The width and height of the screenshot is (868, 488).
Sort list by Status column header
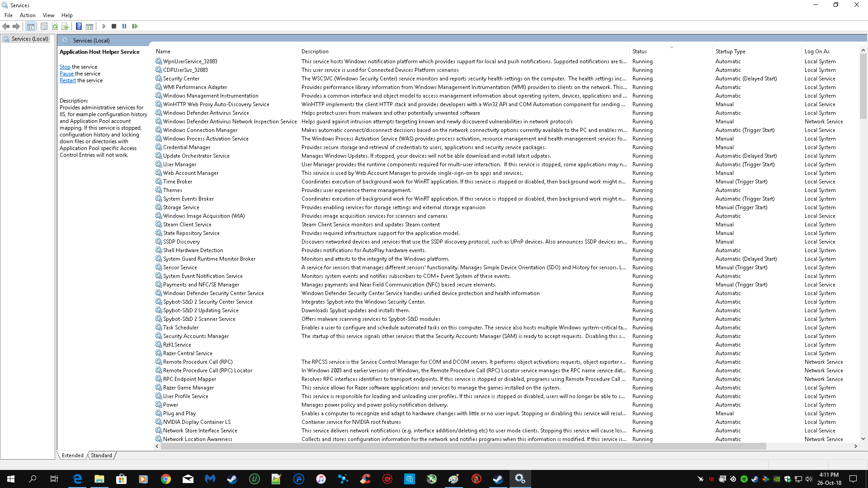click(x=639, y=52)
